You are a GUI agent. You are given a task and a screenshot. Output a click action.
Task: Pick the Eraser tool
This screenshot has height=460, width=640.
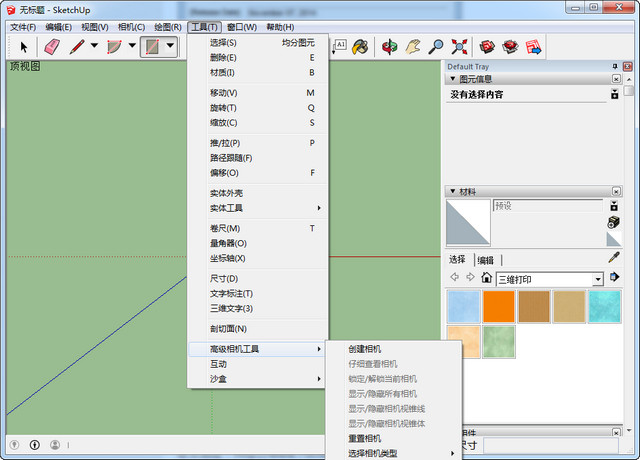pos(52,45)
